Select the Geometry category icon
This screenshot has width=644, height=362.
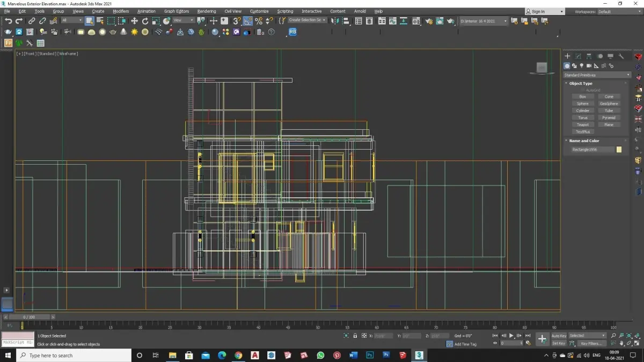[x=567, y=66]
